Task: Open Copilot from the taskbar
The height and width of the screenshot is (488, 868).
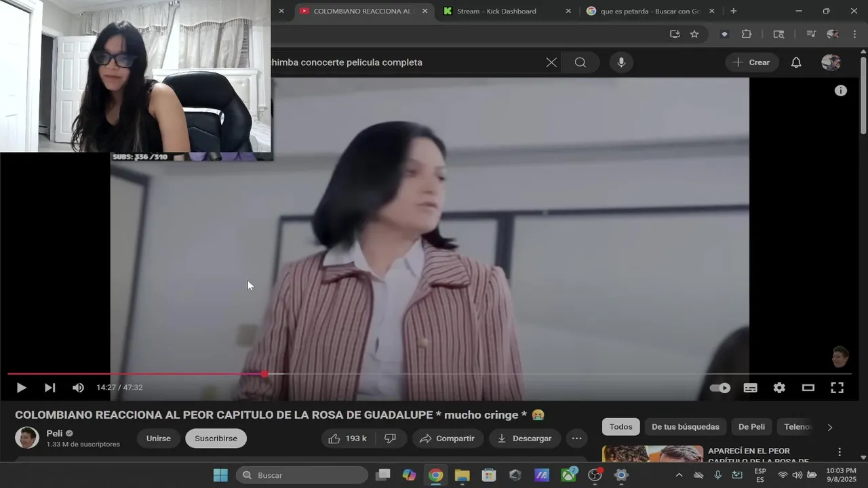Action: 409,475
